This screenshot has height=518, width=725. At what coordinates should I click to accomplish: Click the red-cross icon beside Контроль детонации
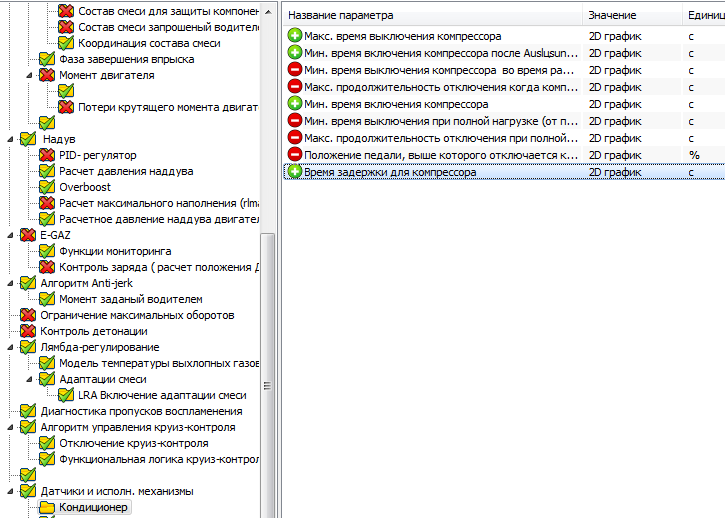click(x=28, y=331)
